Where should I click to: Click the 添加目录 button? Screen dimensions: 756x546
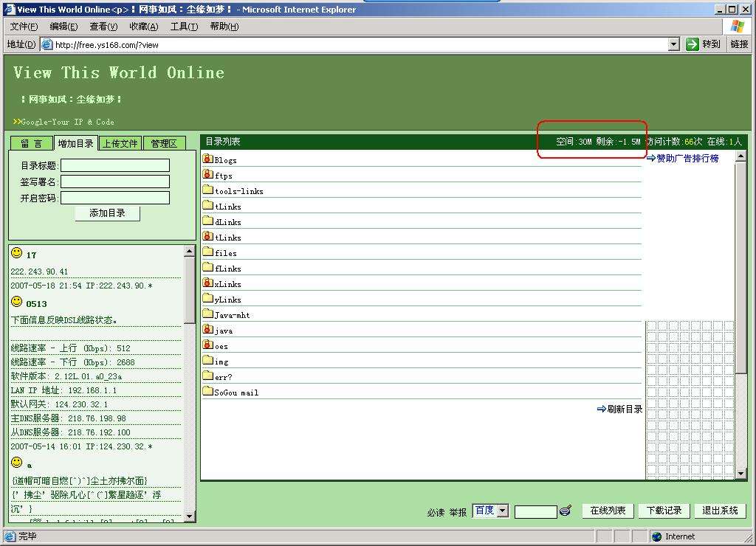[108, 213]
